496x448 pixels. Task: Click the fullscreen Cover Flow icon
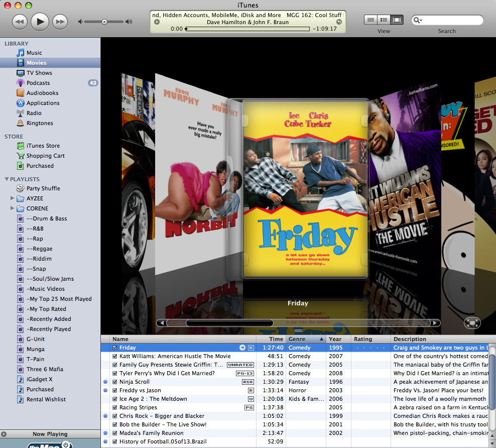click(472, 323)
